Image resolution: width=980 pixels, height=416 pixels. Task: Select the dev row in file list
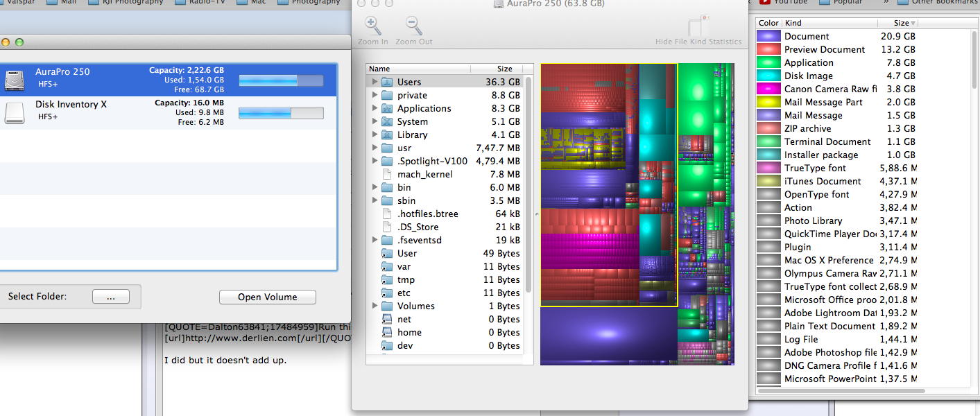[445, 345]
